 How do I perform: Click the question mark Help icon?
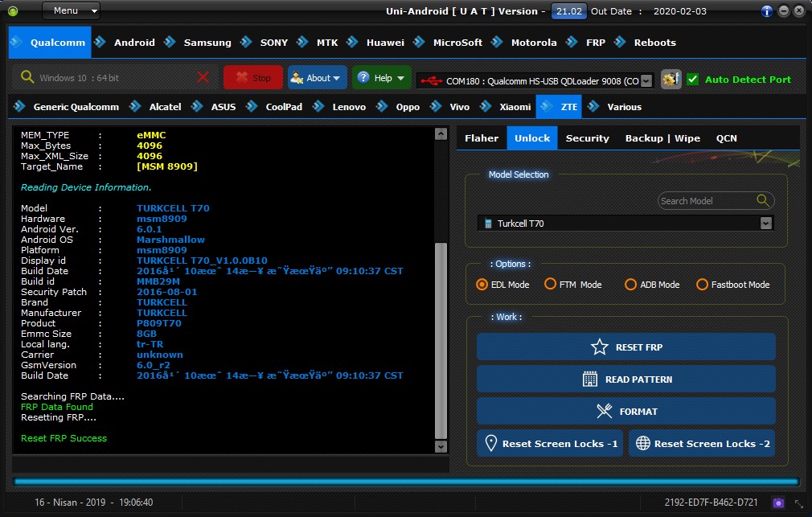click(363, 77)
